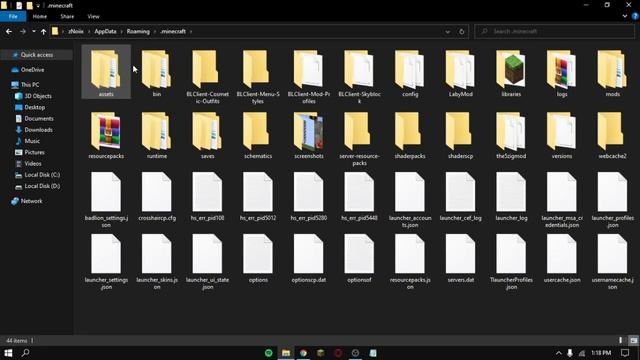Image resolution: width=640 pixels, height=360 pixels.
Task: Open the Home ribbon tab
Action: click(40, 16)
